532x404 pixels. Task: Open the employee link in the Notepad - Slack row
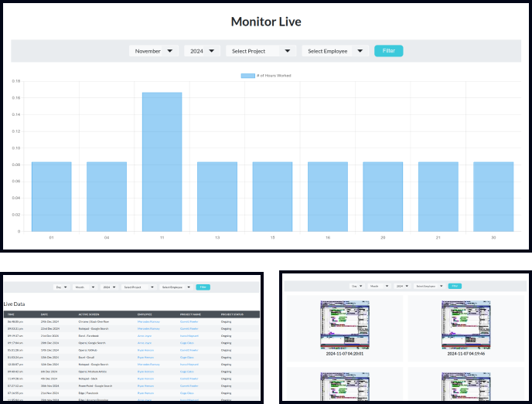click(145, 379)
